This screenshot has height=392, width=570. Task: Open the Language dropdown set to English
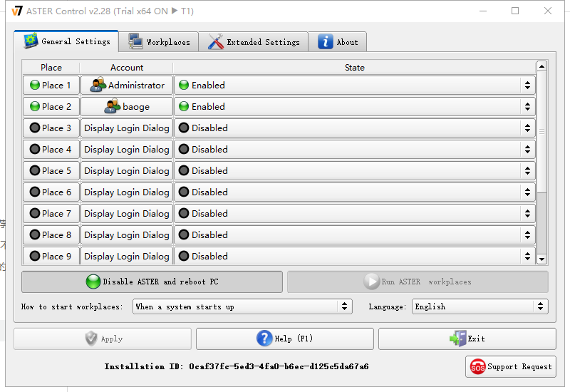point(480,306)
